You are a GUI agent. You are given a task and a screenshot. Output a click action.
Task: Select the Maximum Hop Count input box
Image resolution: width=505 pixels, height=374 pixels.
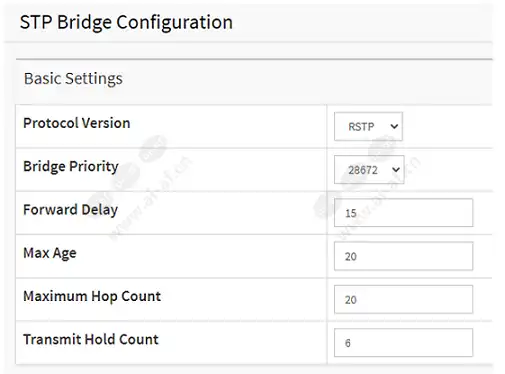[x=403, y=299]
